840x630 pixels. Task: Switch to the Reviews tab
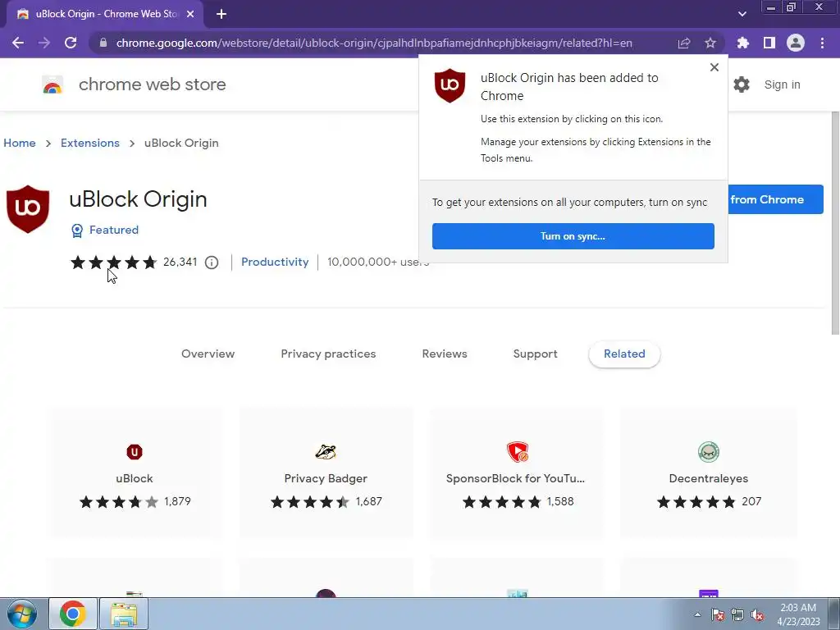pyautogui.click(x=445, y=354)
